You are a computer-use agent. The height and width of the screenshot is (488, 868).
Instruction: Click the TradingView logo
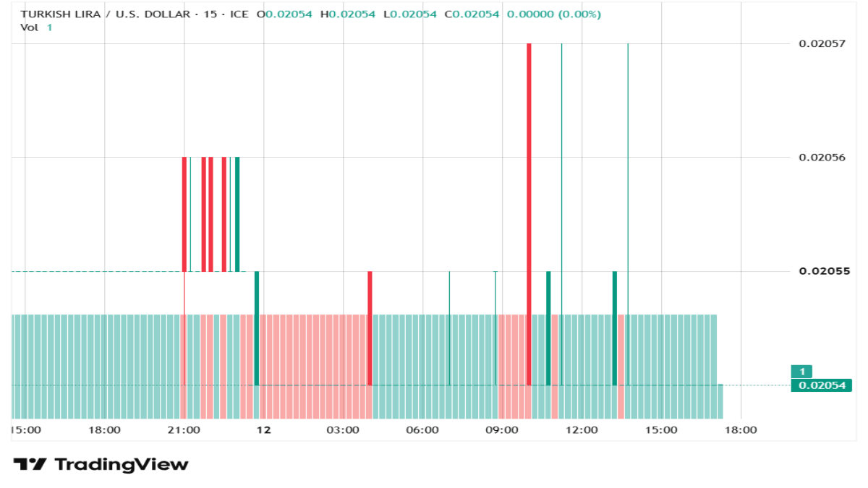101,464
